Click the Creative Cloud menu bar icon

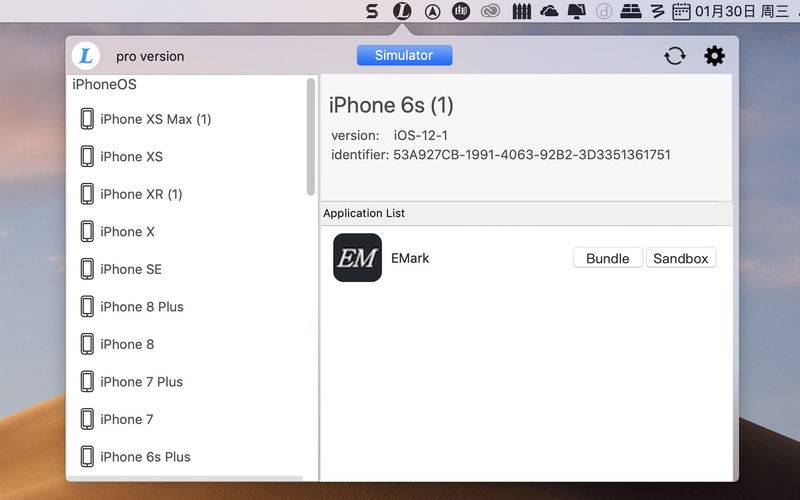tap(490, 11)
